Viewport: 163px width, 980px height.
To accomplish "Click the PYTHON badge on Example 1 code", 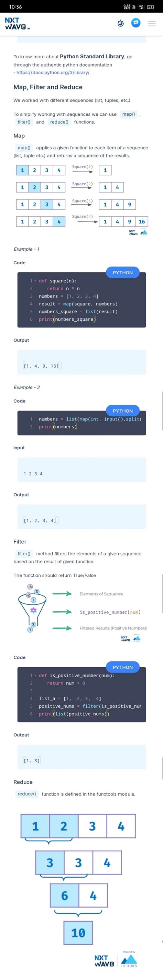I will click(123, 273).
